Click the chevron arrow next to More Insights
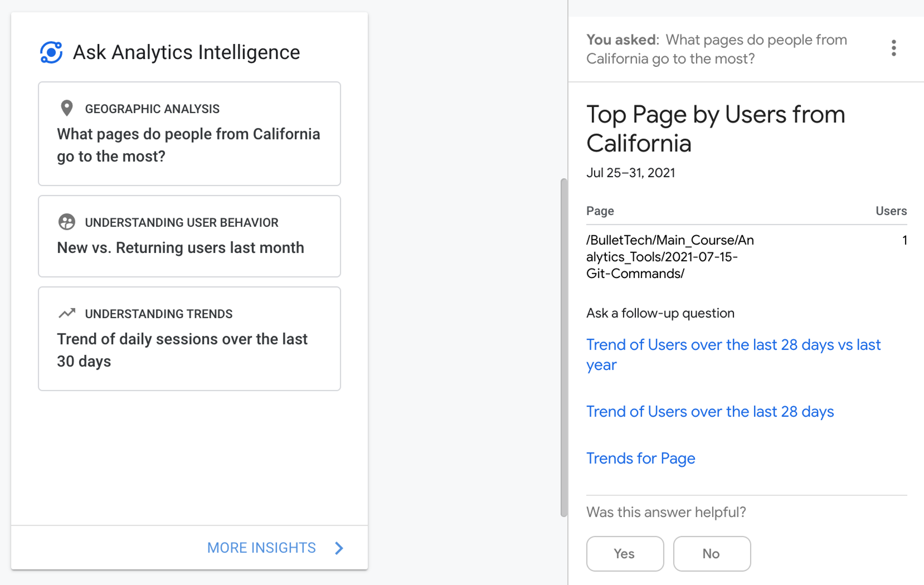Viewport: 924px width, 585px height. coord(339,548)
